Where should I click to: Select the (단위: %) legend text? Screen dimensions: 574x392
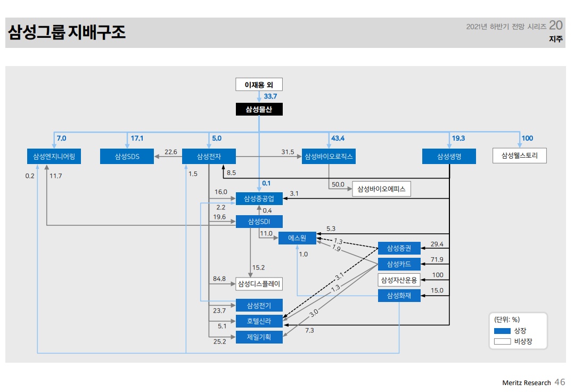pos(507,320)
